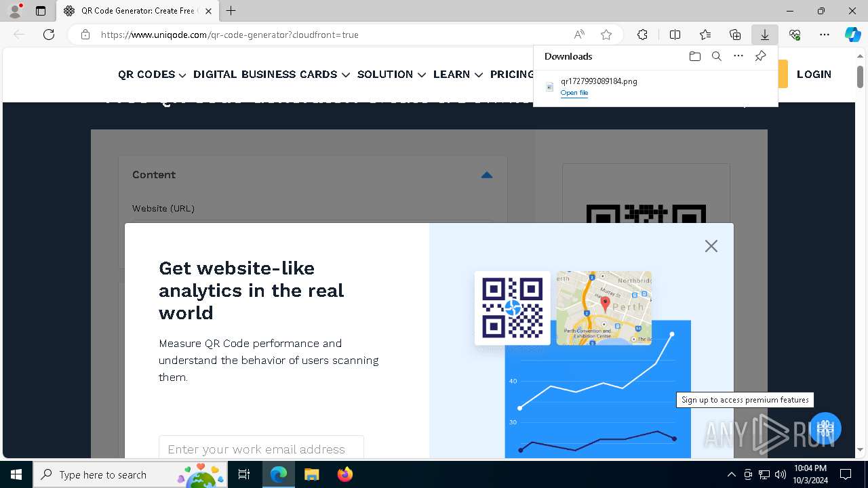Open a new browser tab

point(231,11)
